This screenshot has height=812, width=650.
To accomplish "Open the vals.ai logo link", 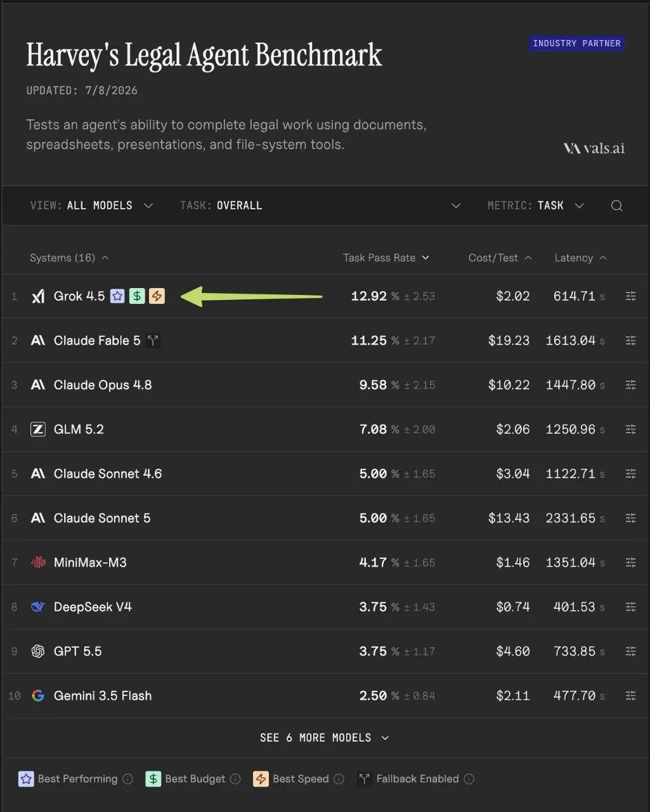I will click(594, 148).
